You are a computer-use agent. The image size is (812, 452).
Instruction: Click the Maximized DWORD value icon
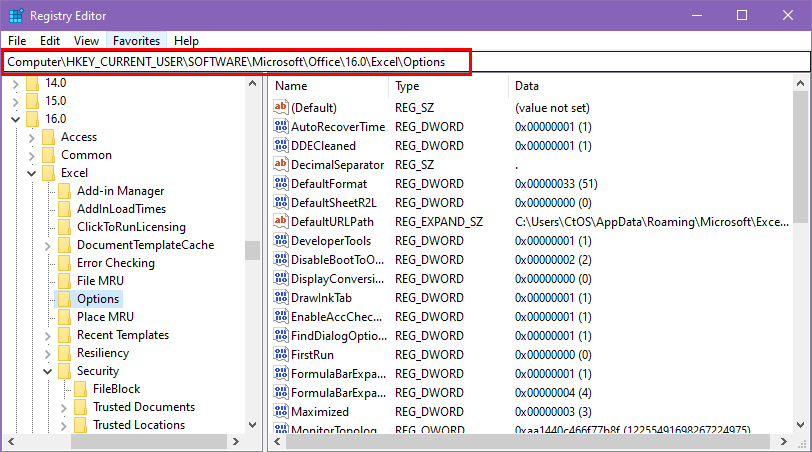point(281,411)
